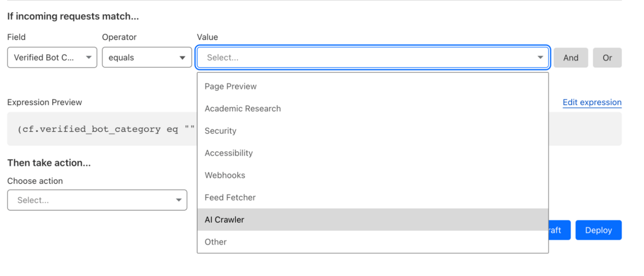Screen dimensions: 644x276
Task: Choose Feed Fetcher from the dropdown
Action: (230, 197)
